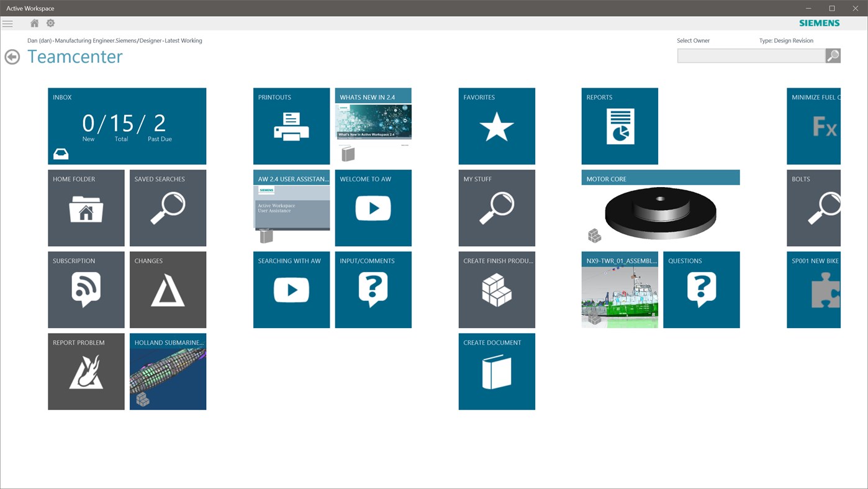Image resolution: width=868 pixels, height=489 pixels.
Task: Open the Create Finish Product tile
Action: 497,290
